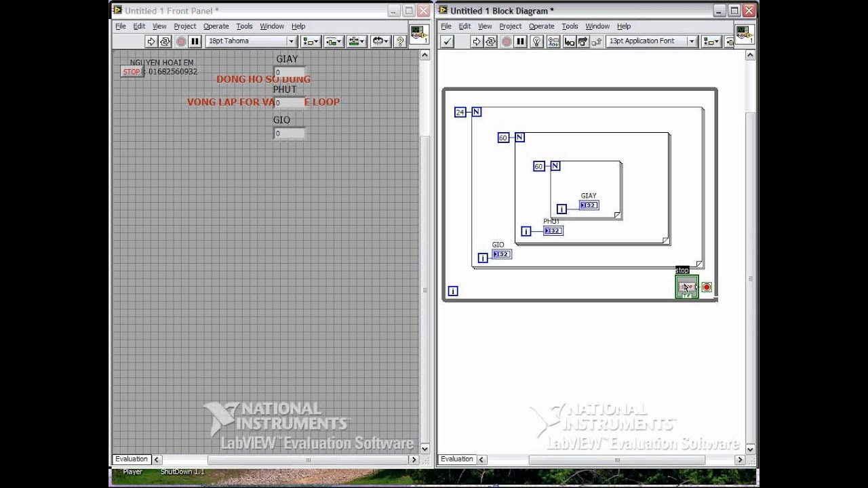Click Abort Execution in Block Diagram toolbar

click(x=507, y=41)
